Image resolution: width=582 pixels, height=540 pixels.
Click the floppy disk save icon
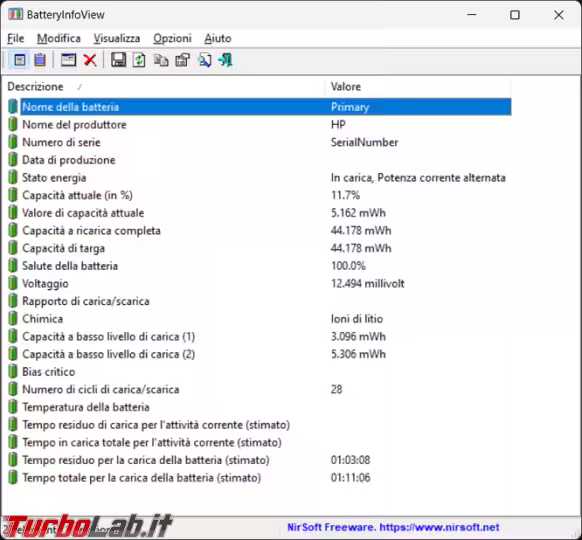[x=118, y=60]
